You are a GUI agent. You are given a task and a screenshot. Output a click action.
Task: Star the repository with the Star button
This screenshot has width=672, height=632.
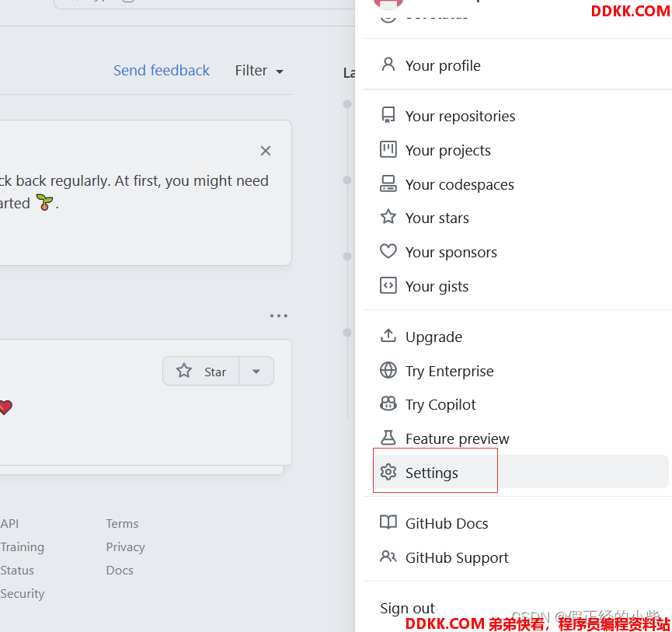[x=201, y=372]
